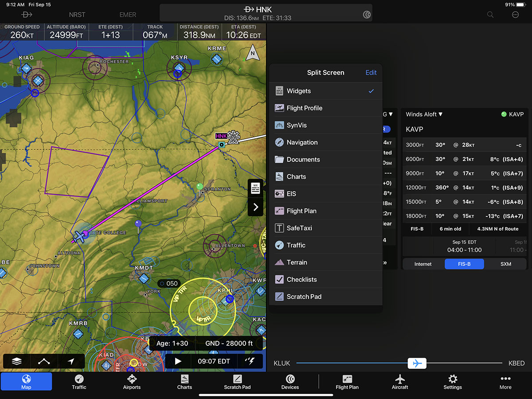Tap the ETE (Dest) data field
This screenshot has height=399, width=532.
[111, 32]
